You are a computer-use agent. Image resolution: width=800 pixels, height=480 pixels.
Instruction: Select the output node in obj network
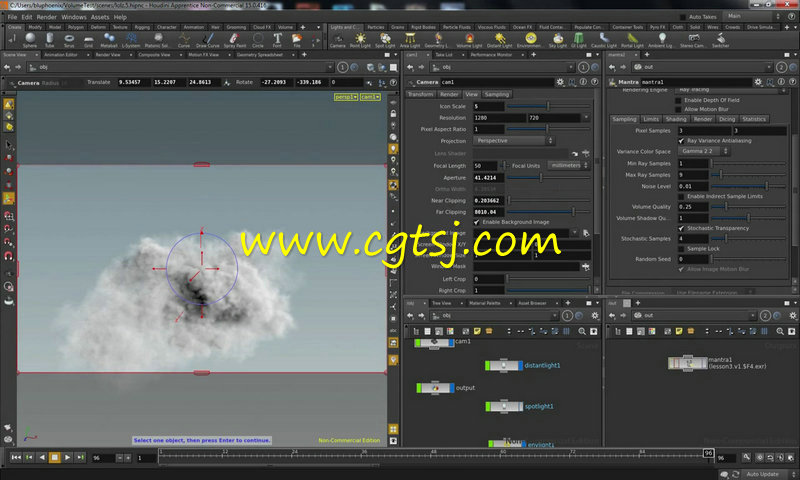(435, 388)
